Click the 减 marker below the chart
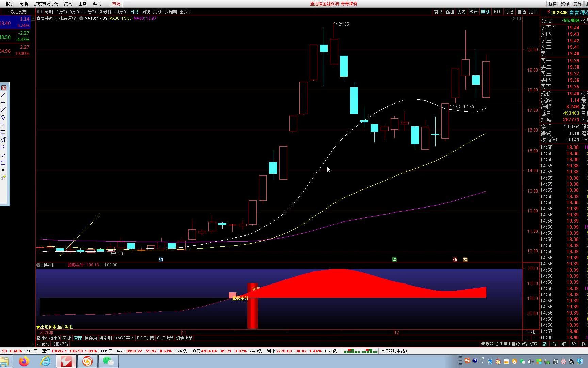Screen dimensions: 588x368 pos(394,260)
